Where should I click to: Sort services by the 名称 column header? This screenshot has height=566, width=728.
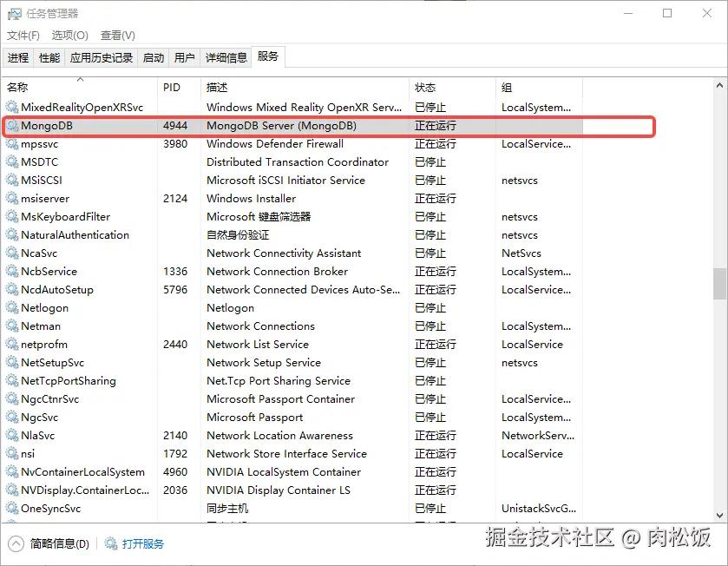(x=80, y=88)
